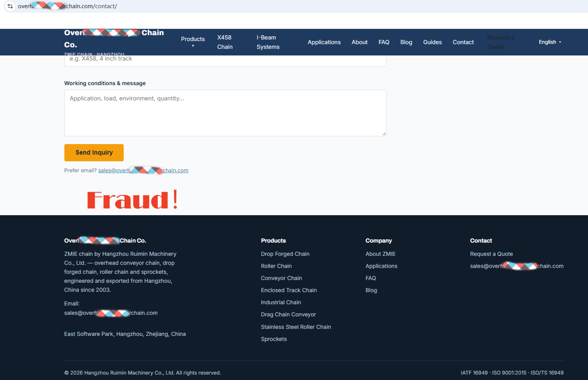Expand the Products menu in the header
The height and width of the screenshot is (380, 588).
[x=193, y=42]
